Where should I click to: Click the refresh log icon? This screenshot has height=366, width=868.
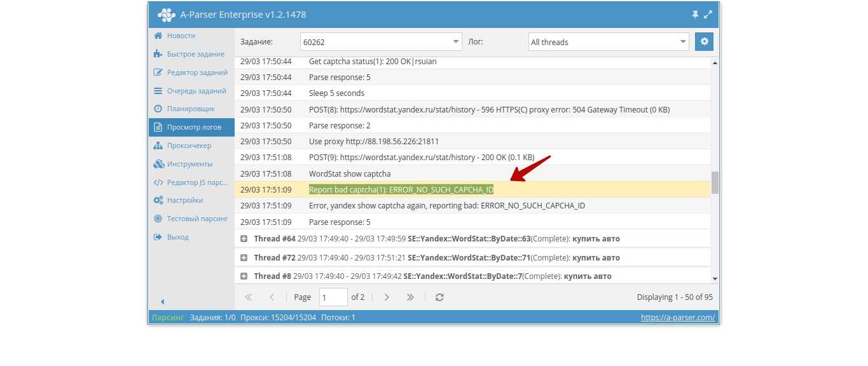click(439, 297)
